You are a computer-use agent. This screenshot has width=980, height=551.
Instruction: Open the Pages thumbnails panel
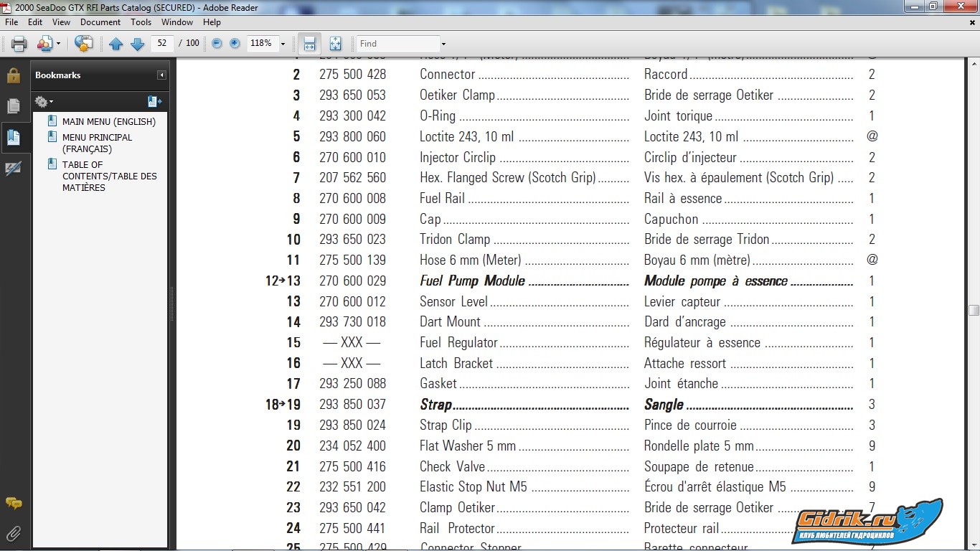pos(13,106)
